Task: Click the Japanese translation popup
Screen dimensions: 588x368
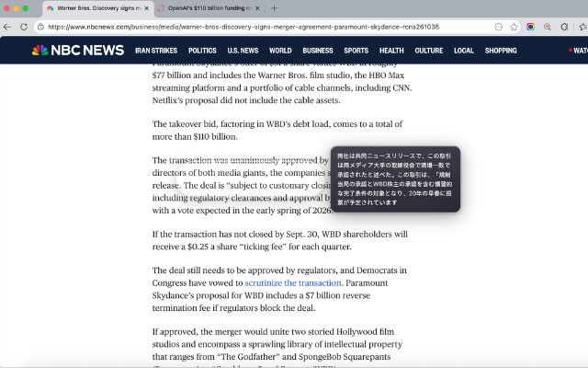Action: point(395,179)
